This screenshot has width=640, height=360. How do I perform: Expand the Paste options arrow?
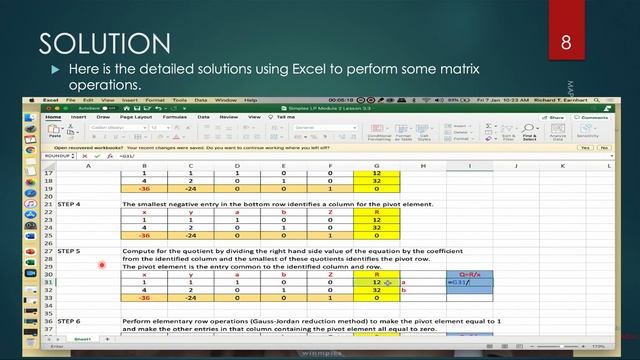coord(62,129)
